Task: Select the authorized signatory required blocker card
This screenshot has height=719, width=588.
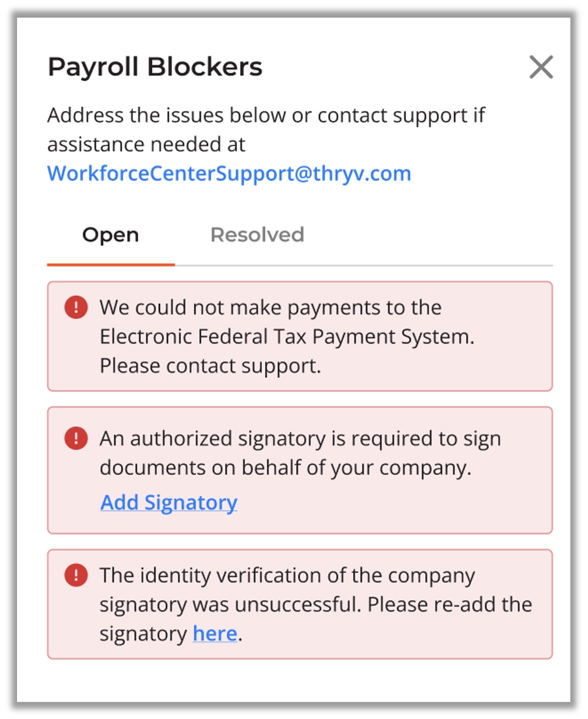Action: pos(300,470)
